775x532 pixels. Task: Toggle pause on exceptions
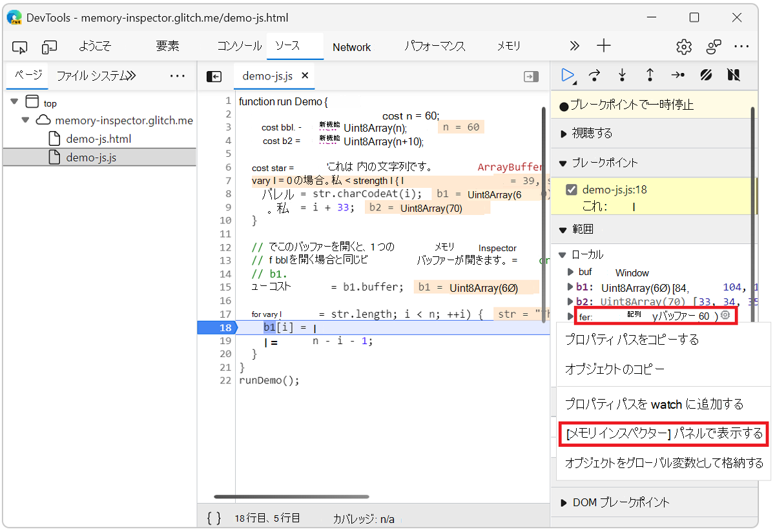[733, 76]
